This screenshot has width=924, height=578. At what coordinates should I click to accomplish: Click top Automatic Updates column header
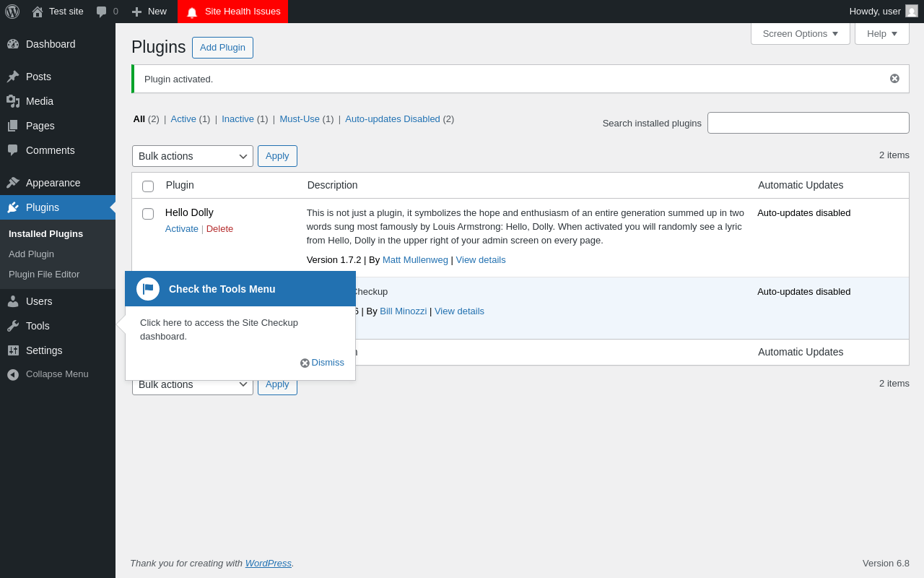[801, 185]
